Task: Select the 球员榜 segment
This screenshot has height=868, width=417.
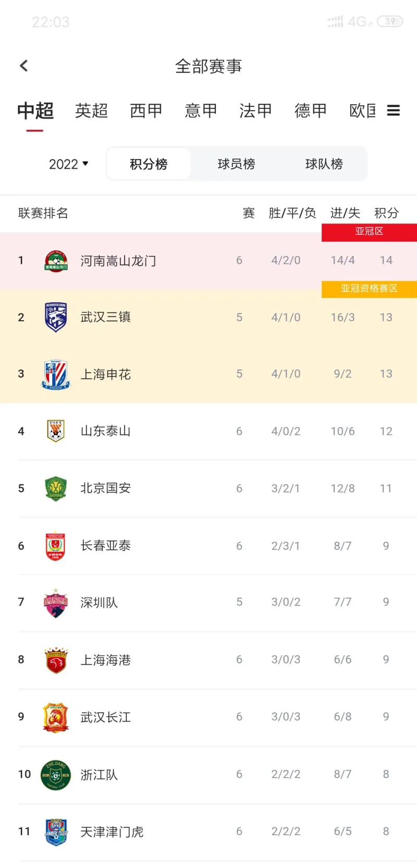Action: [236, 164]
